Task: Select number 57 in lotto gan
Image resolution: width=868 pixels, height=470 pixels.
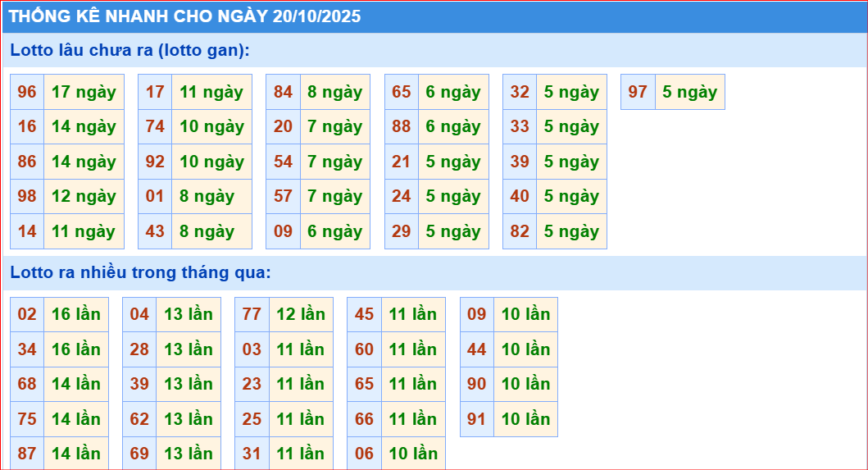Action: point(283,196)
